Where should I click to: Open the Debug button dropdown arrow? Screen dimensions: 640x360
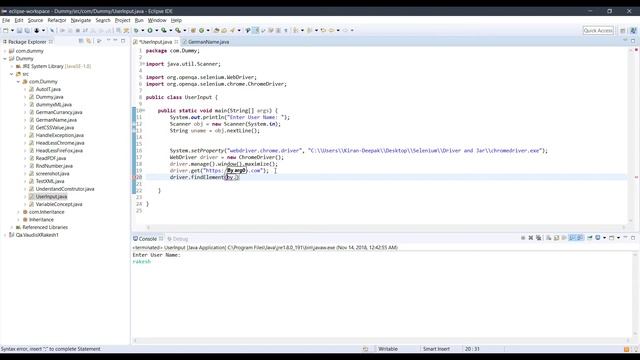[x=142, y=30]
